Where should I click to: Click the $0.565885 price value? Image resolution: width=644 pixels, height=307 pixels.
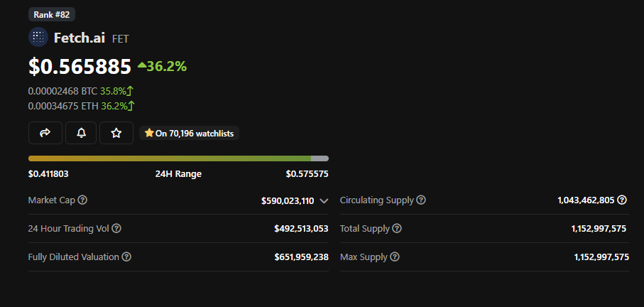80,67
